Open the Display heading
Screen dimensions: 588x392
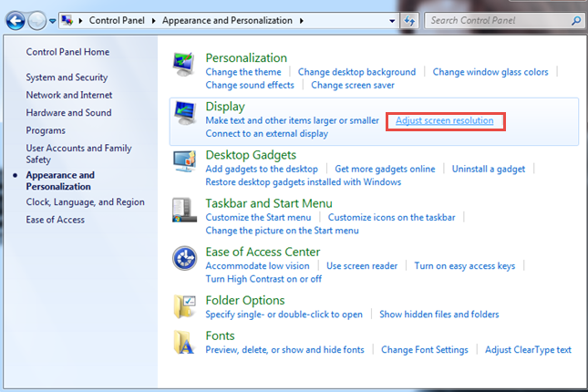(225, 107)
